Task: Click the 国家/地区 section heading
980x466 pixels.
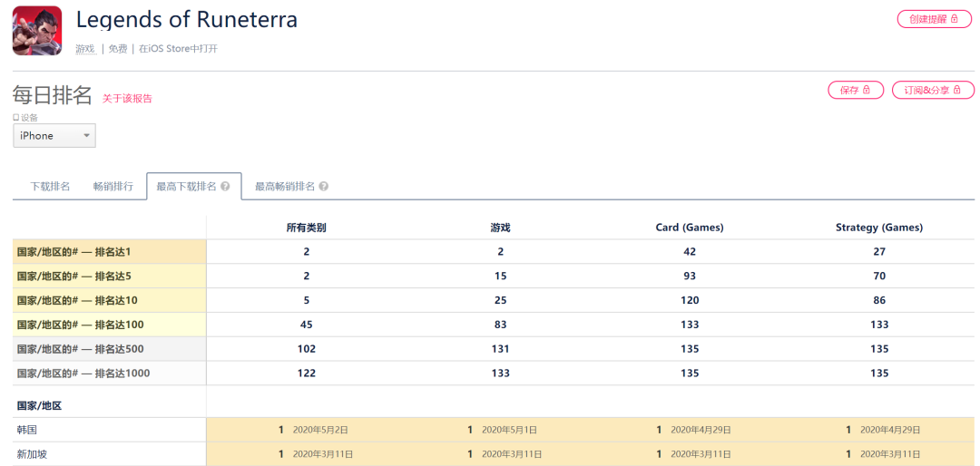Action: coord(39,406)
